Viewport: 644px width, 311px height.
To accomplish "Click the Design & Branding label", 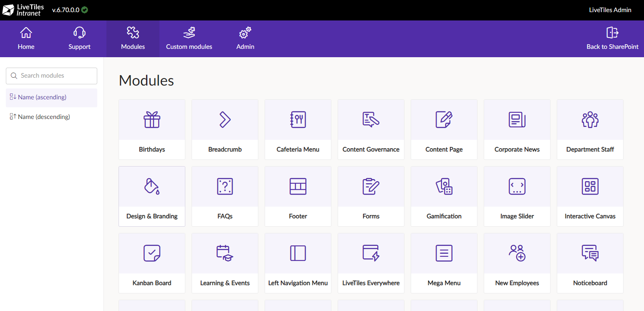I will click(152, 216).
